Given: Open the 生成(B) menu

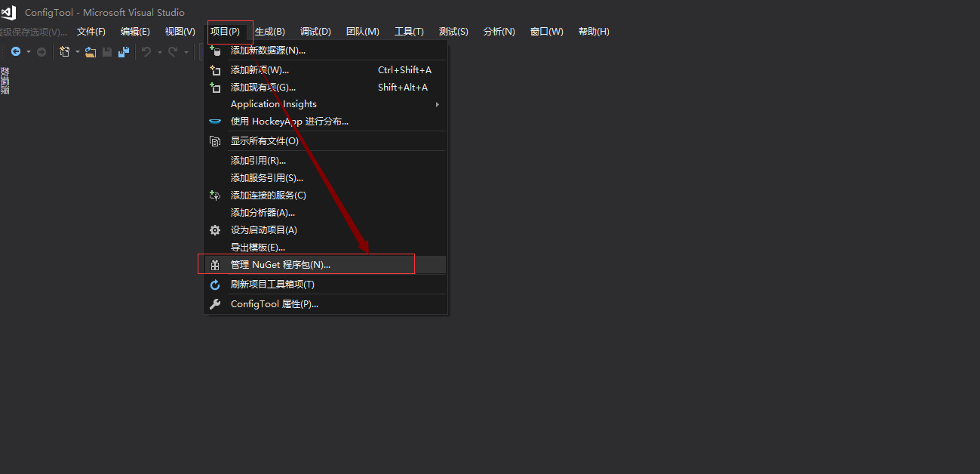Looking at the screenshot, I should click(269, 32).
